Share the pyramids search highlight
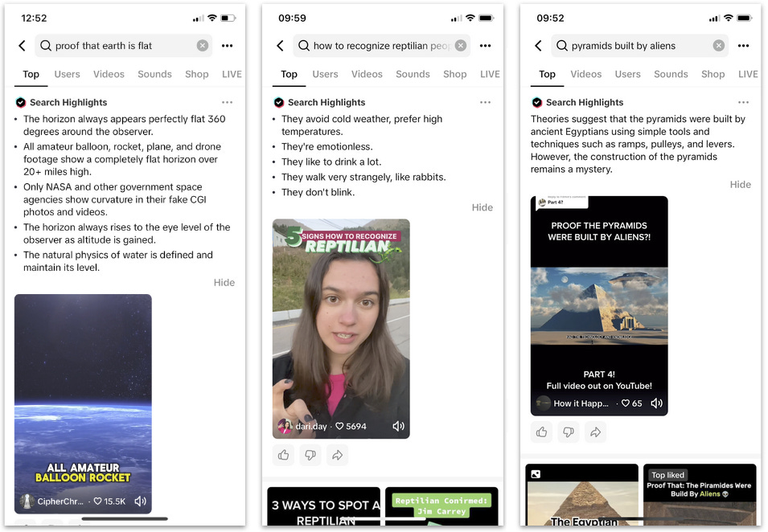 click(x=596, y=432)
